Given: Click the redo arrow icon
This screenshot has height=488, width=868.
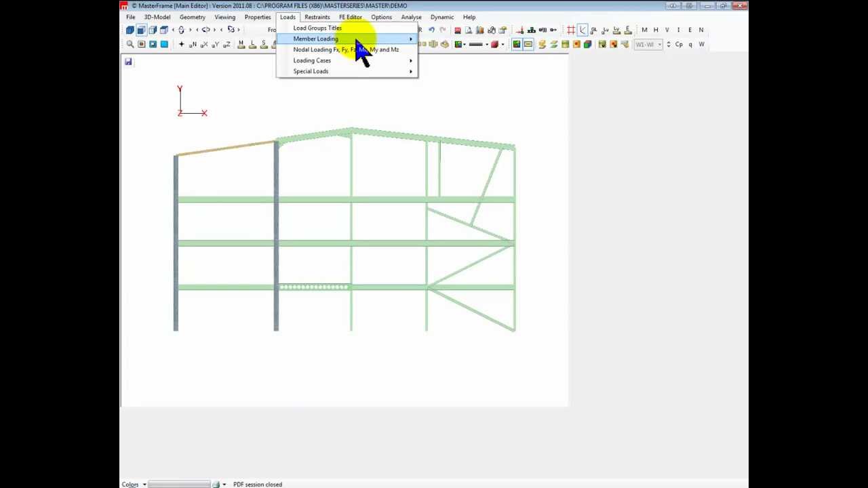Looking at the screenshot, I should click(443, 30).
